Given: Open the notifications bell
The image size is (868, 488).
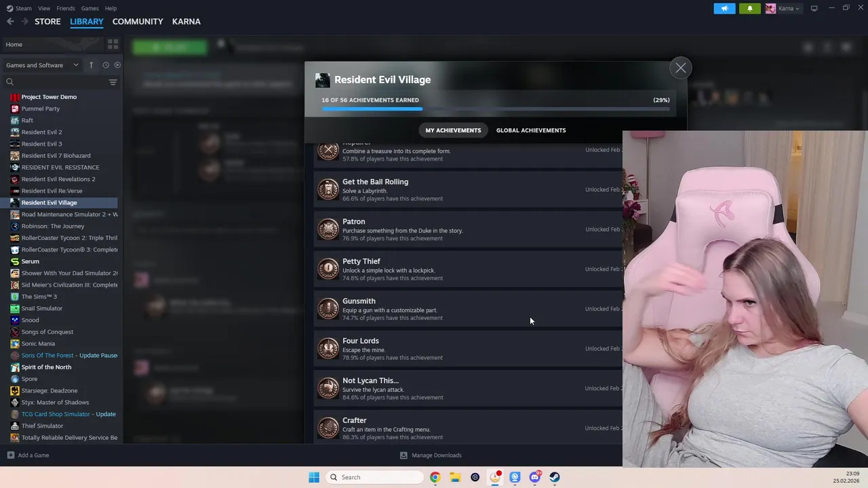Looking at the screenshot, I should (749, 8).
